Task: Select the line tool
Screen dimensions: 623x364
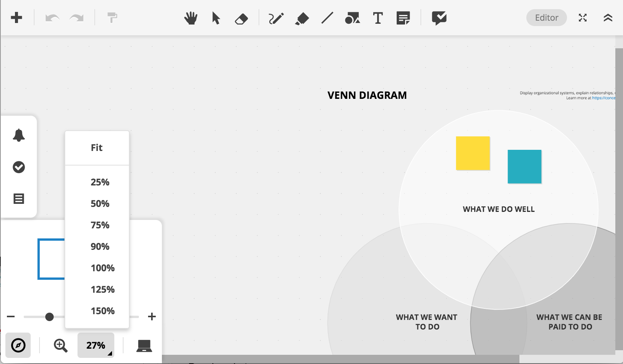Action: 327,18
